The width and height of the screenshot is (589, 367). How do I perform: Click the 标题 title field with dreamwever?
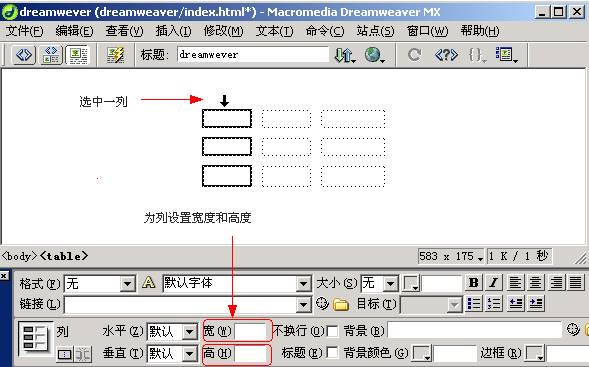tap(253, 55)
